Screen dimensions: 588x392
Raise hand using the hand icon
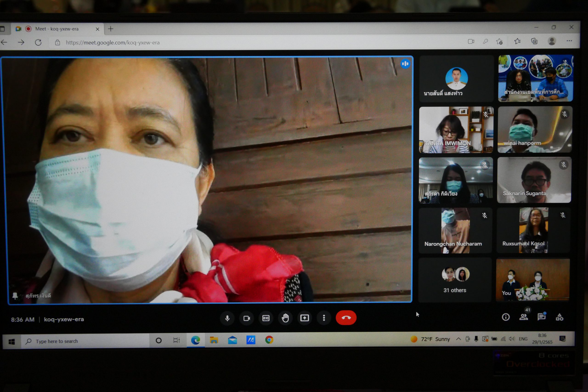pyautogui.click(x=285, y=318)
